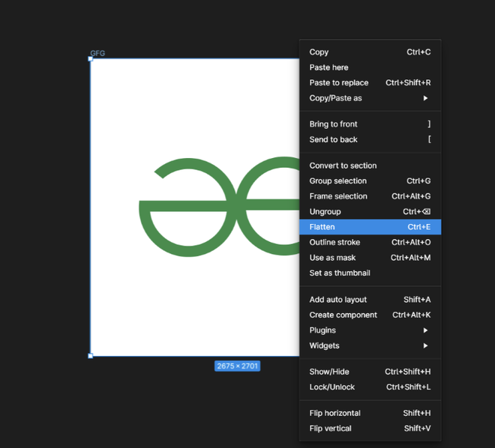Select the highlighted Flatten option
This screenshot has width=495, height=448.
pyautogui.click(x=370, y=227)
